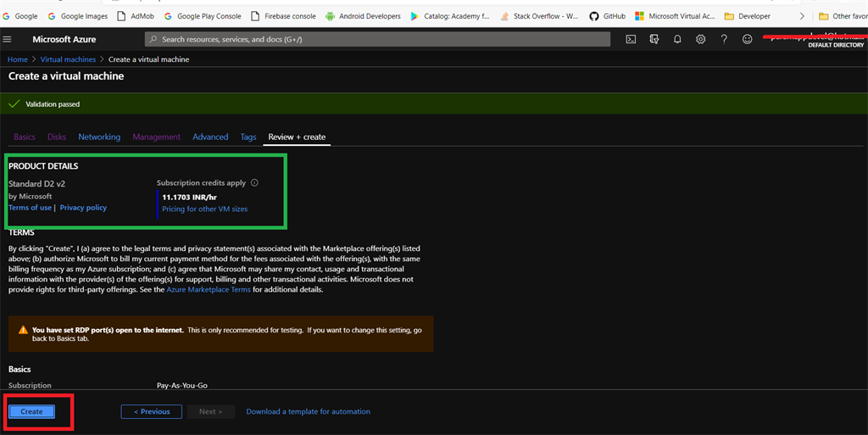Screen dimensions: 868x435
Task: Click Download a template for automation
Action: (x=309, y=411)
